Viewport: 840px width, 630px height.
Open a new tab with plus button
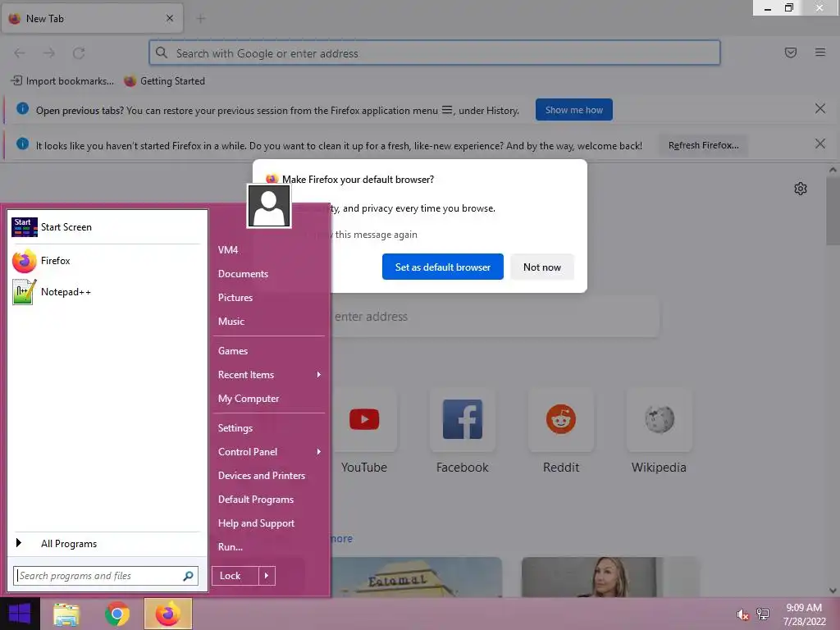201,19
